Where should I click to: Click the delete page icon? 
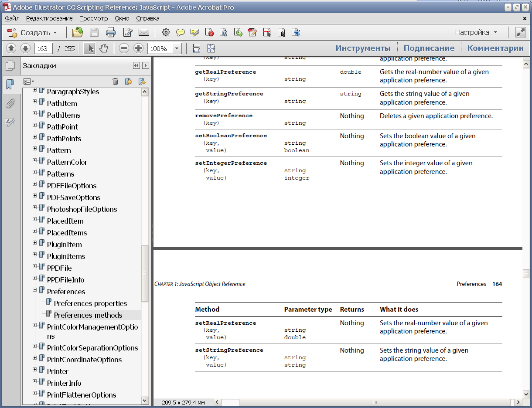point(209,32)
